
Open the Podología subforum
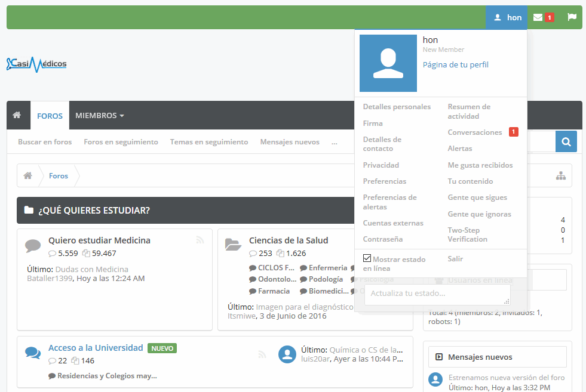326,279
